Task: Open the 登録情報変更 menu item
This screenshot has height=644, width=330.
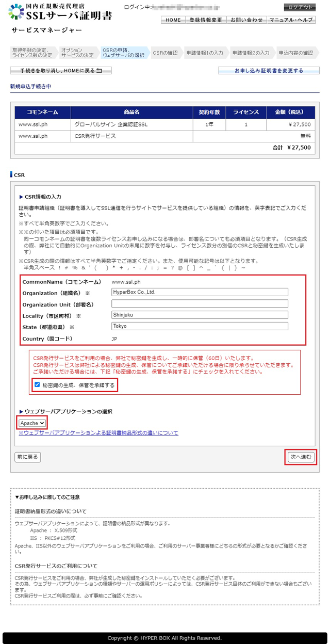Action: click(x=205, y=20)
